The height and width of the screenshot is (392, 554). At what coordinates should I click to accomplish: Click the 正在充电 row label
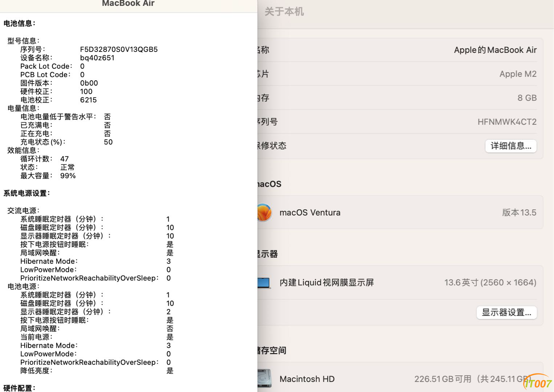point(36,134)
